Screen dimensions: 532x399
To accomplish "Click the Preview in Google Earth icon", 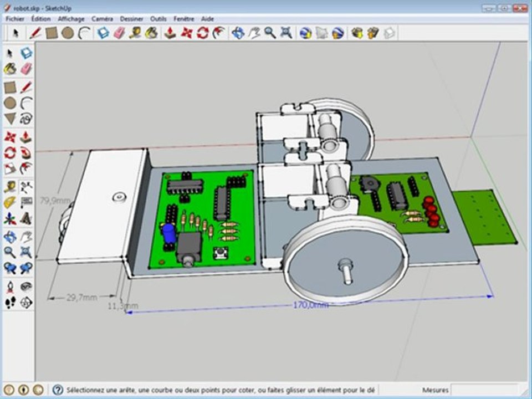I will [x=337, y=33].
